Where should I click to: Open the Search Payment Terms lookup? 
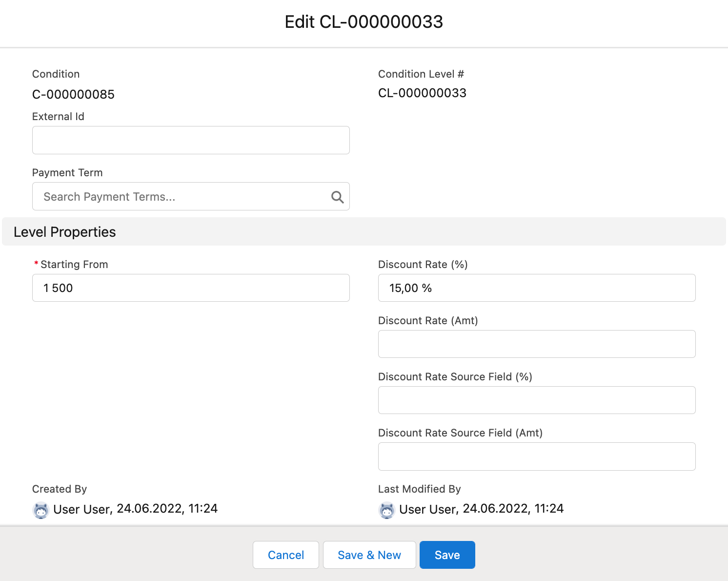[181, 197]
